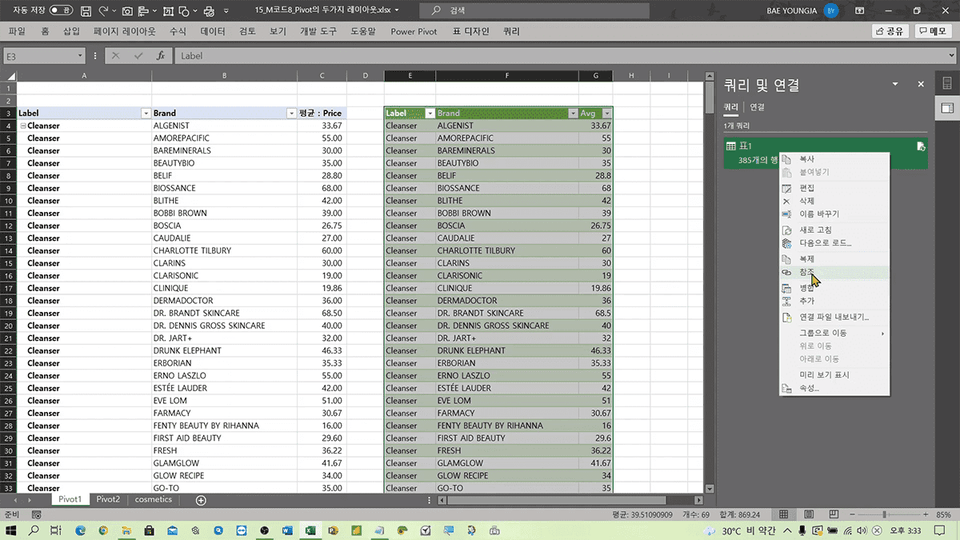Expand the 그룹으로 이동 submenu
This screenshot has width=960, height=540.
[834, 333]
